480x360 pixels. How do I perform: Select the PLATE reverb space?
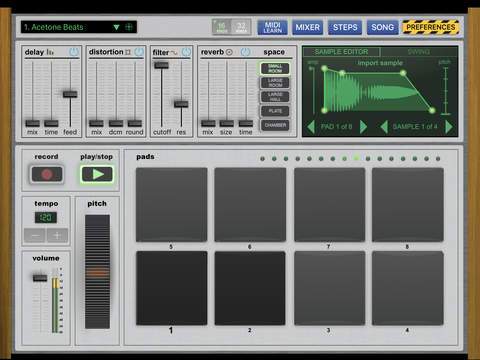click(275, 111)
